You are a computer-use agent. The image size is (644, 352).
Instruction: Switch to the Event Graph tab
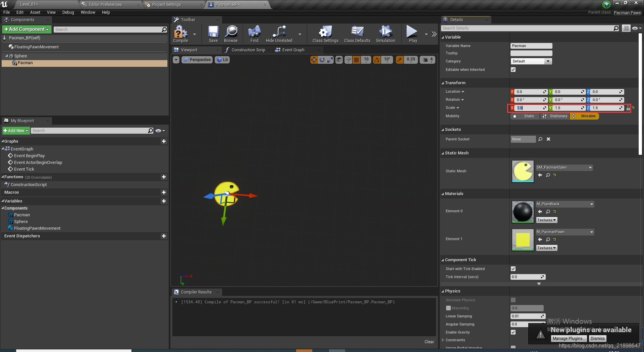pos(293,50)
